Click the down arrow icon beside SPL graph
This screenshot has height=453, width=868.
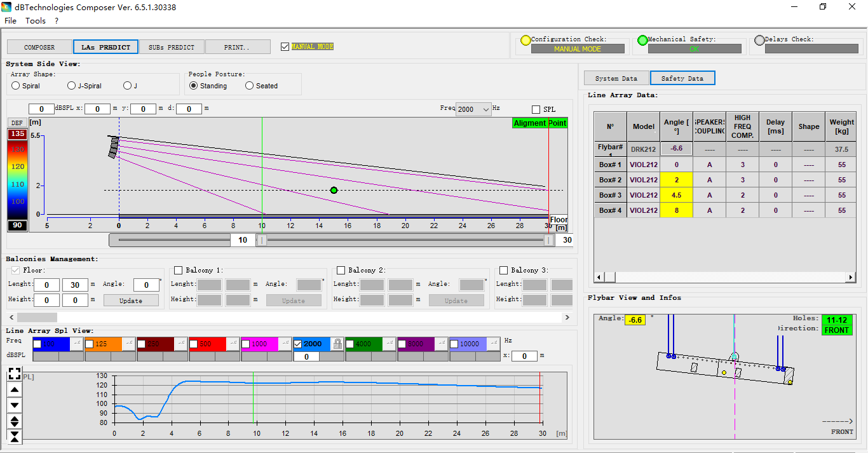(15, 405)
